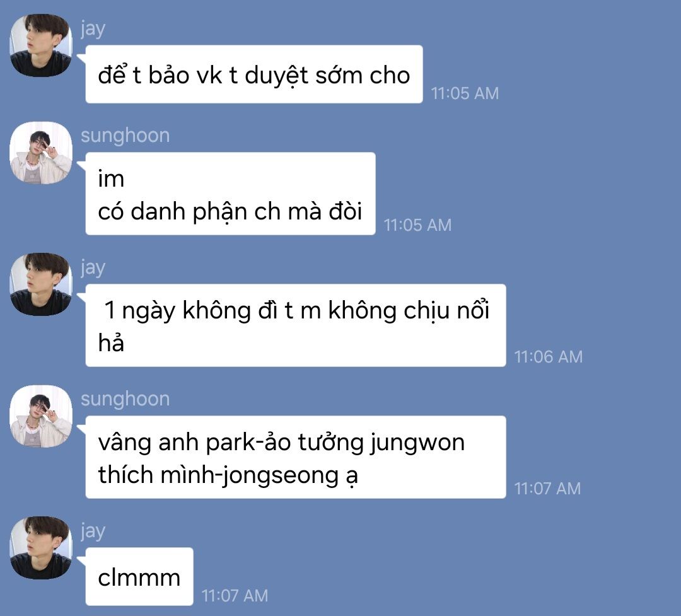Tap the 11:07 AM timestamp beside sunghoon's message
This screenshot has height=616, width=681.
pyautogui.click(x=547, y=489)
